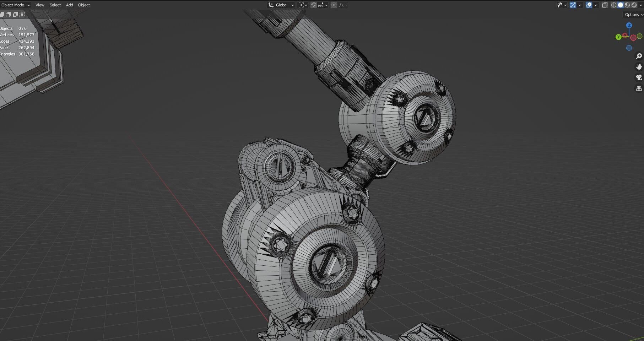Click the Triangles value 301,758
The height and width of the screenshot is (341, 644).
[x=26, y=54]
